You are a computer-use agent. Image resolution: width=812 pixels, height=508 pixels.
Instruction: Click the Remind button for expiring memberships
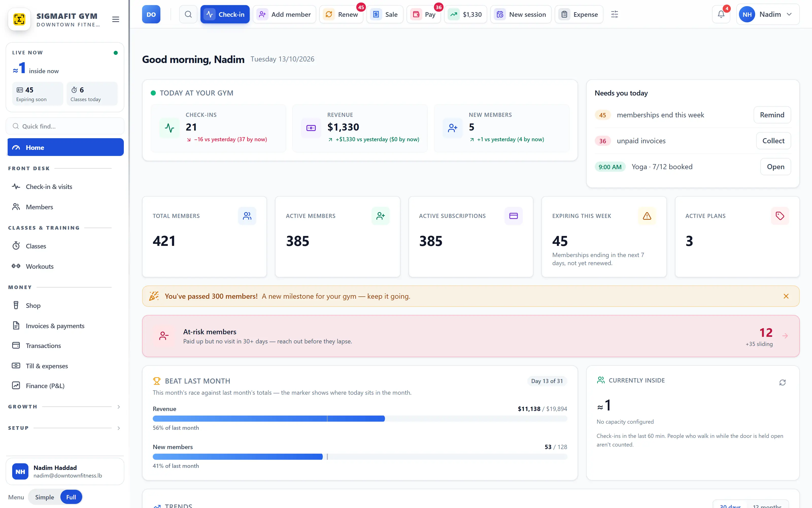[772, 115]
